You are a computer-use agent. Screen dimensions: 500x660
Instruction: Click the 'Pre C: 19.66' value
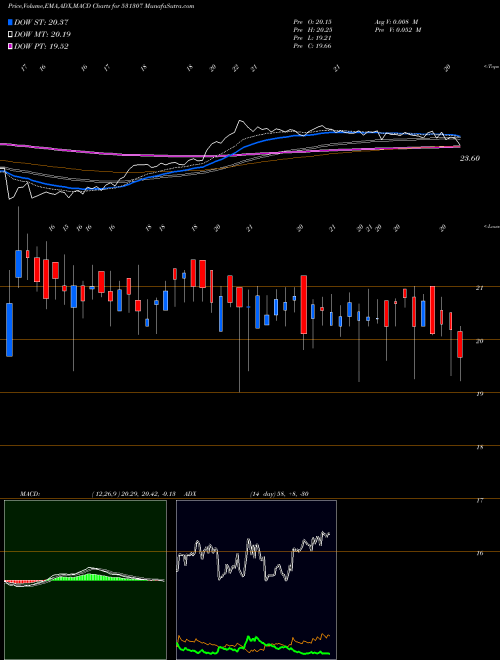coord(312,46)
